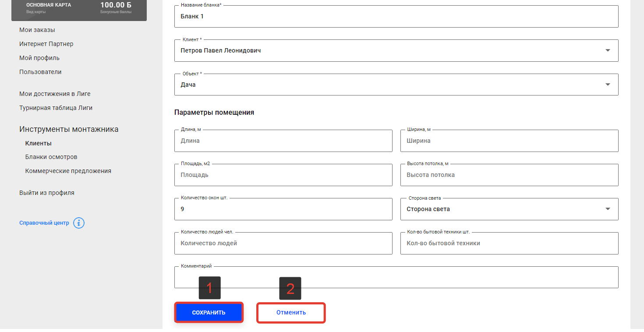
Task: Select Пользователи in sidebar
Action: click(40, 72)
